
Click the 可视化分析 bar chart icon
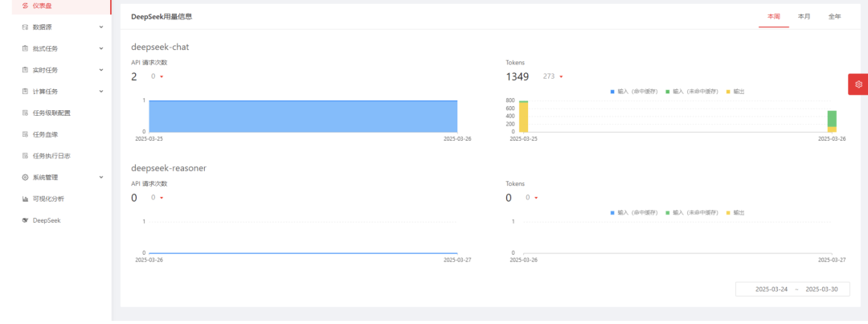point(25,199)
